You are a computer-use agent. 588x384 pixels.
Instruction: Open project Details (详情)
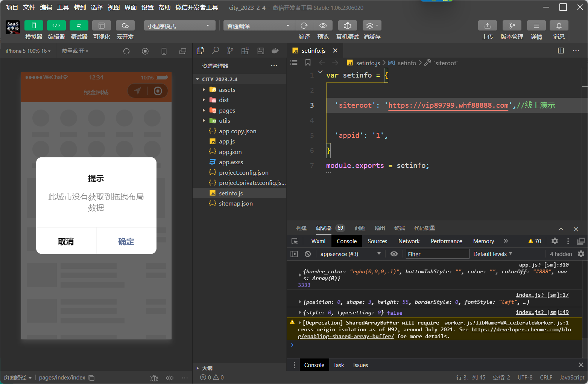(x=536, y=25)
